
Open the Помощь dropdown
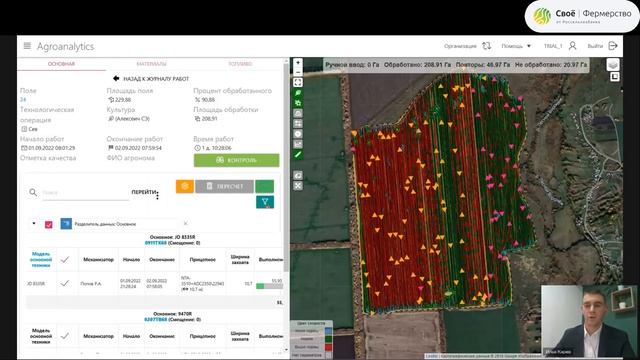[516, 46]
